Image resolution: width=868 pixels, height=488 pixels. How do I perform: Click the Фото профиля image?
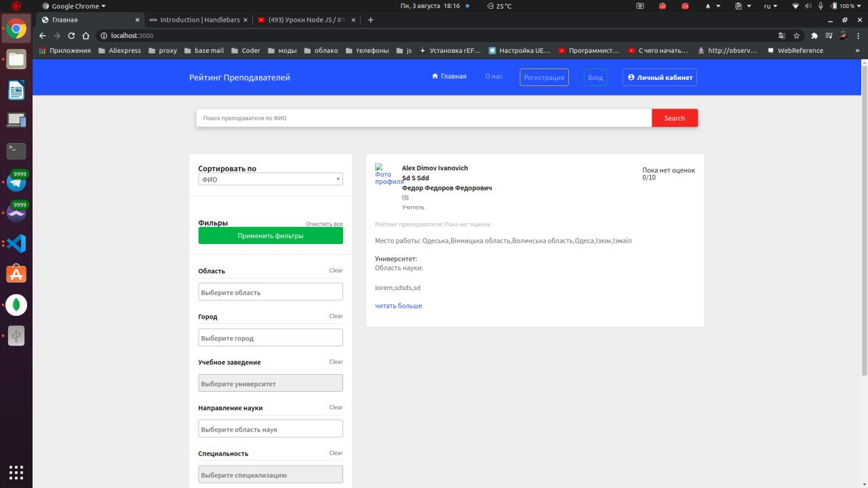pos(388,174)
